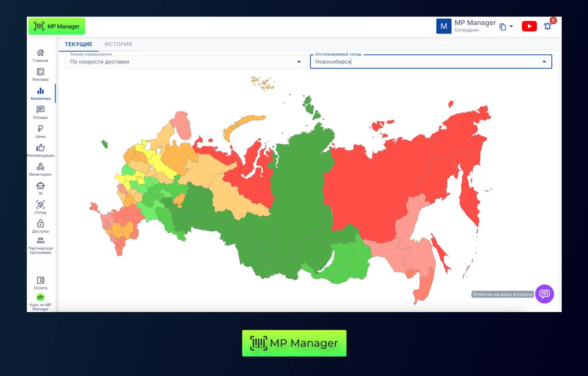
Task: Expand Режим окрашивания dropdown
Action: [299, 62]
